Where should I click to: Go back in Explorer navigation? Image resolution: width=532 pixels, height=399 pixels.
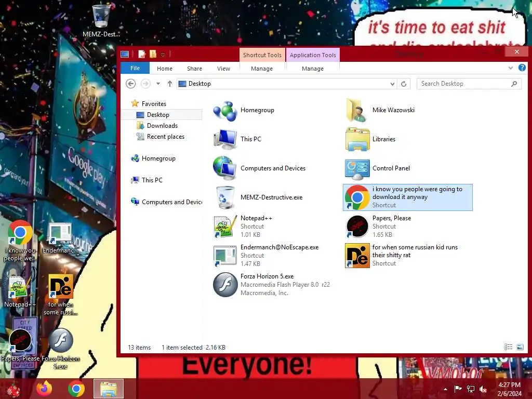tap(130, 84)
